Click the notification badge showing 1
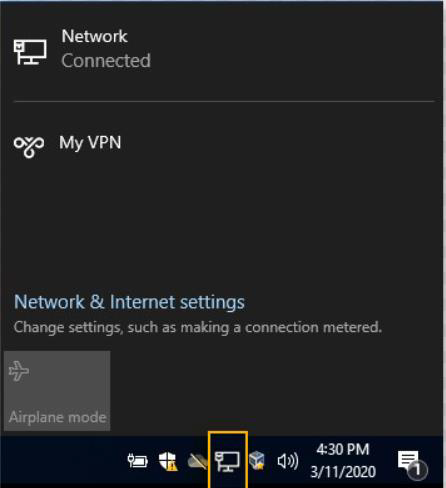The width and height of the screenshot is (446, 488). [x=417, y=470]
